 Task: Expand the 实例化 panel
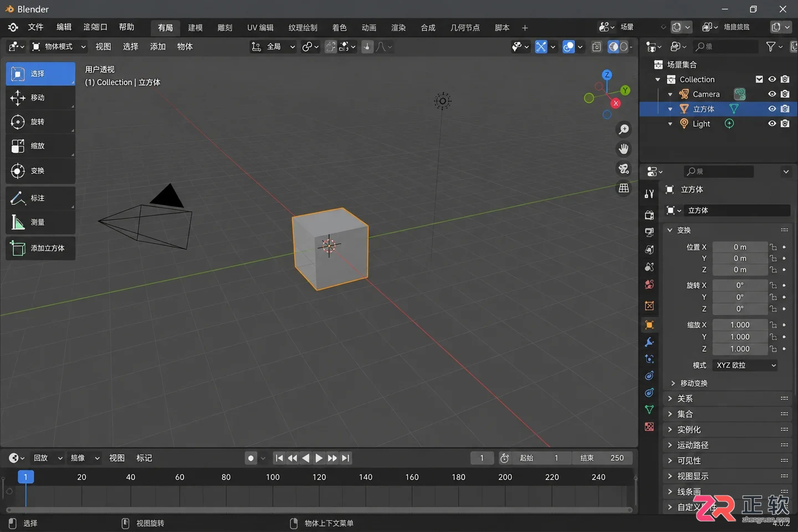(x=727, y=430)
